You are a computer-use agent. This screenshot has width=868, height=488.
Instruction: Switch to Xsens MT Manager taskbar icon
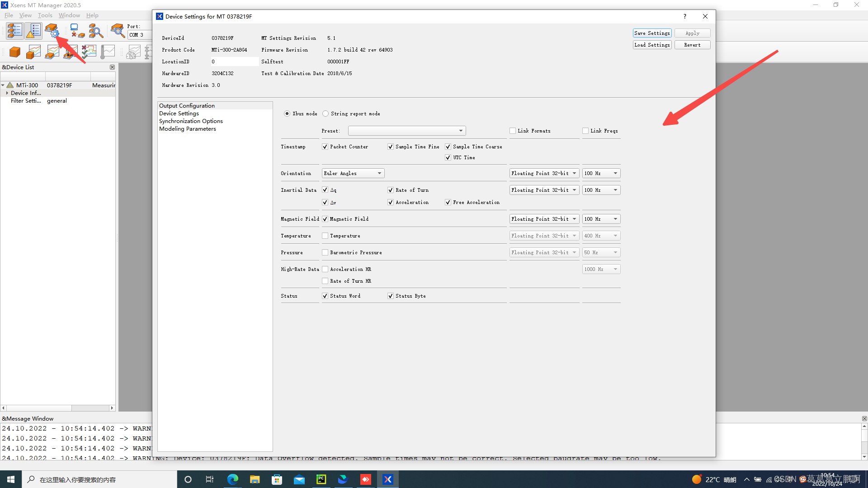(x=388, y=479)
